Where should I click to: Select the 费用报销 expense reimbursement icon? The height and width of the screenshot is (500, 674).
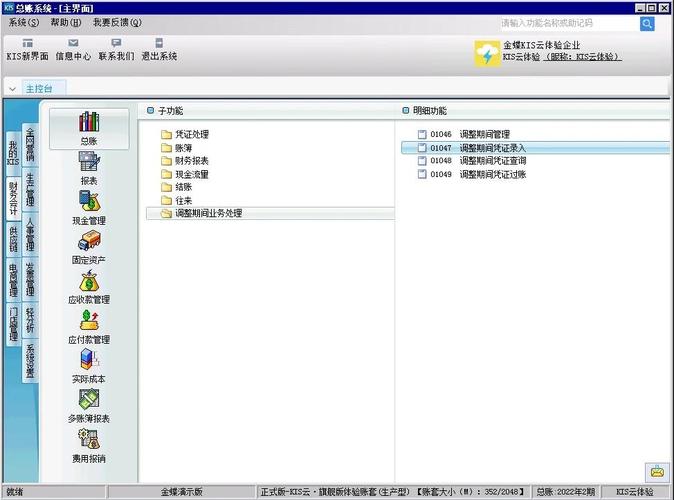pos(89,444)
